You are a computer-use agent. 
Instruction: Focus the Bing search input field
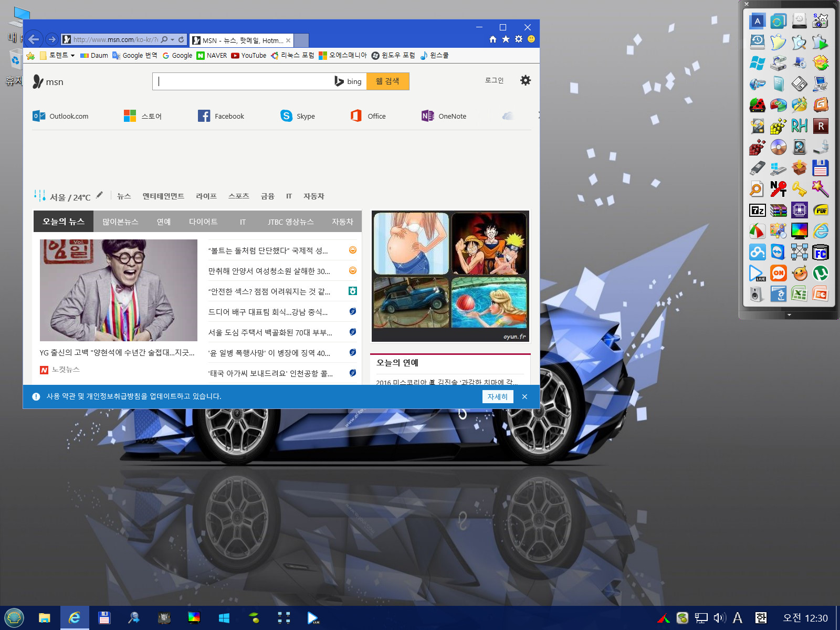pyautogui.click(x=243, y=81)
